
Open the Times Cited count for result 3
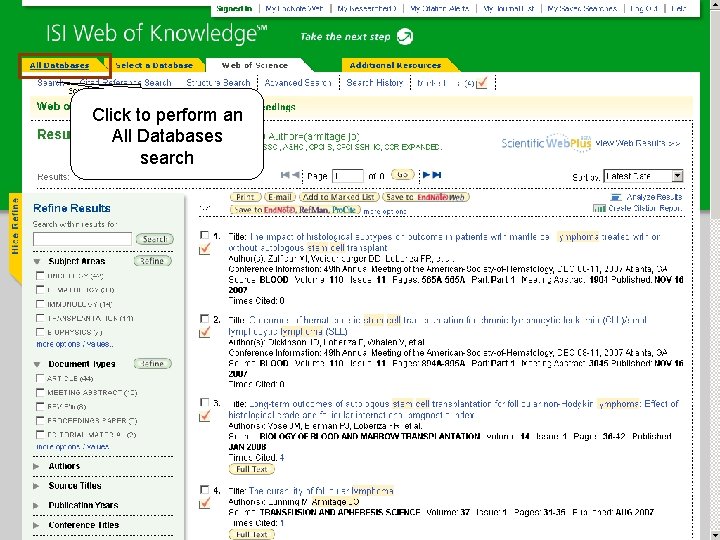pos(282,457)
